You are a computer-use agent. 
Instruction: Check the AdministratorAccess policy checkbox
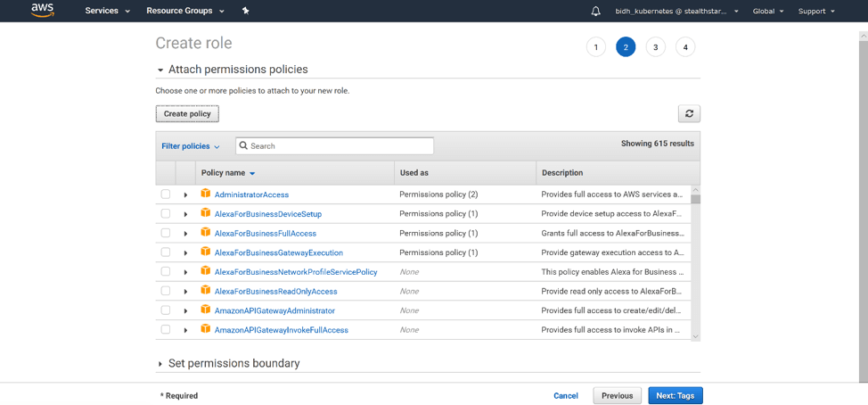[x=166, y=194]
